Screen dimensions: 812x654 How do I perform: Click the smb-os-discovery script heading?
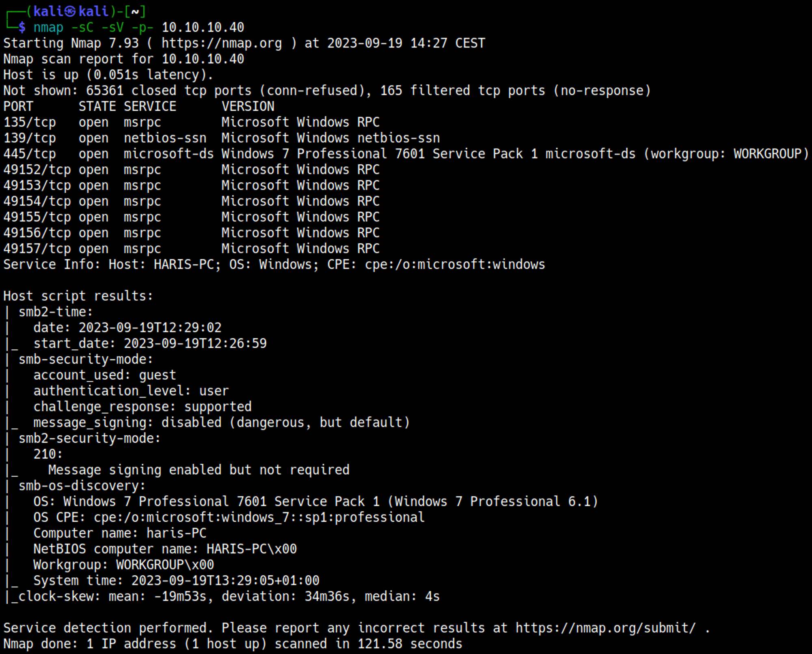tap(82, 486)
